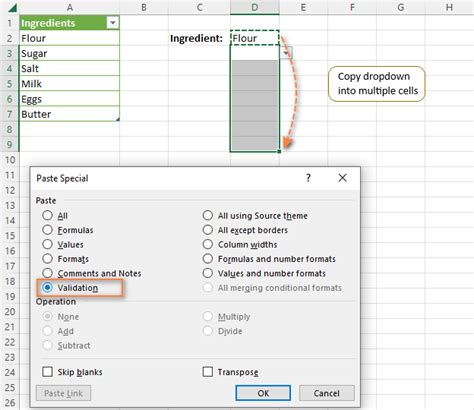Select column F header
474x410 pixels.
point(352,7)
